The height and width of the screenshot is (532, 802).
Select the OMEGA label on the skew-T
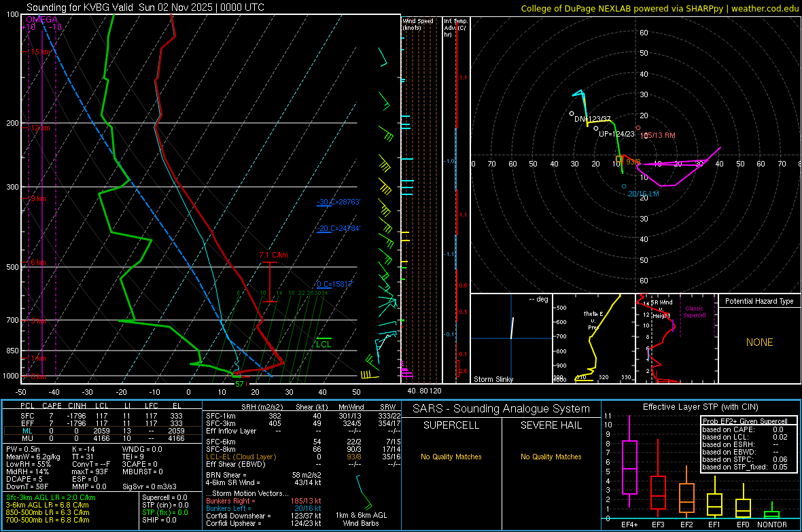tap(41, 20)
